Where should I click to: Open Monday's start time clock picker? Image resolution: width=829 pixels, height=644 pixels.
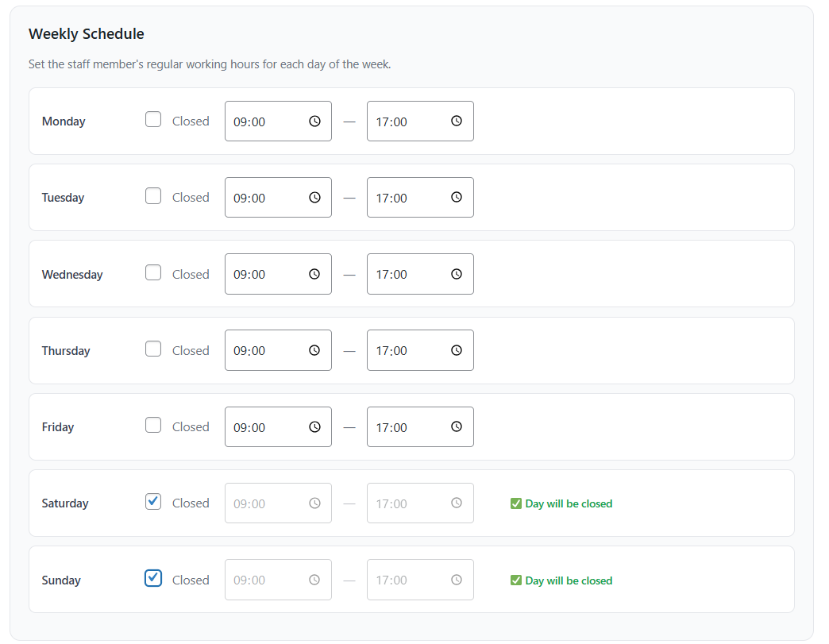click(314, 121)
